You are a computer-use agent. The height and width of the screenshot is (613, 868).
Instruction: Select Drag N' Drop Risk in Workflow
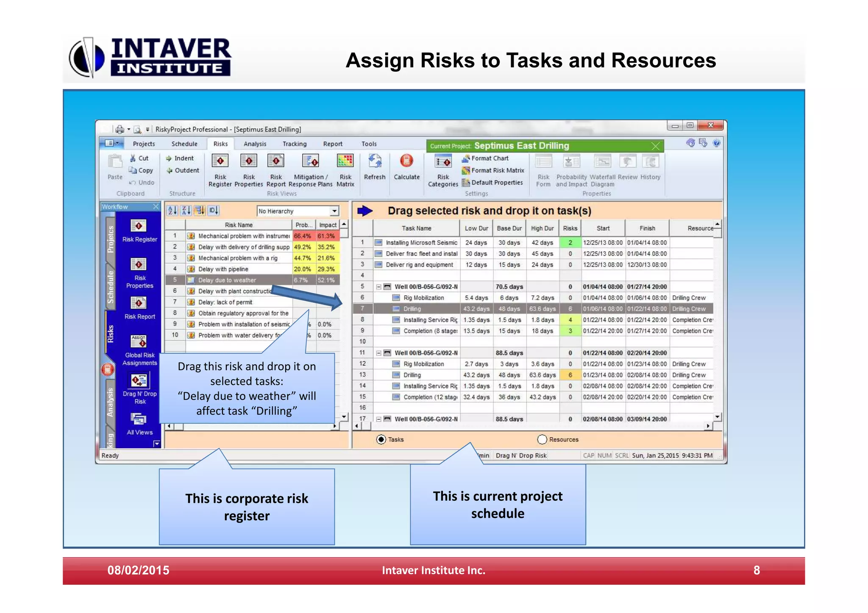click(139, 389)
